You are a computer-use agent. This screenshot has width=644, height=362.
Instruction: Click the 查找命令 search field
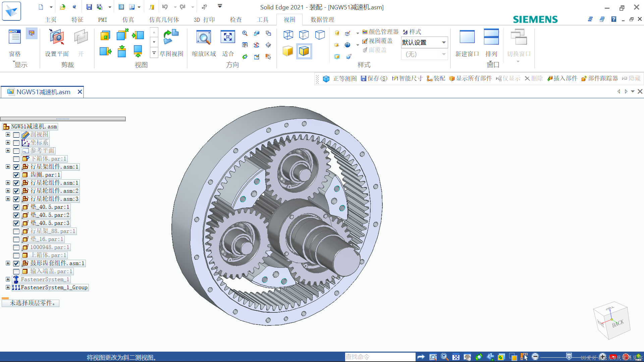[x=380, y=357]
